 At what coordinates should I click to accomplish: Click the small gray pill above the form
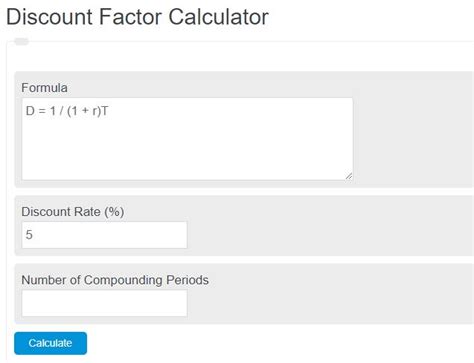(21, 41)
